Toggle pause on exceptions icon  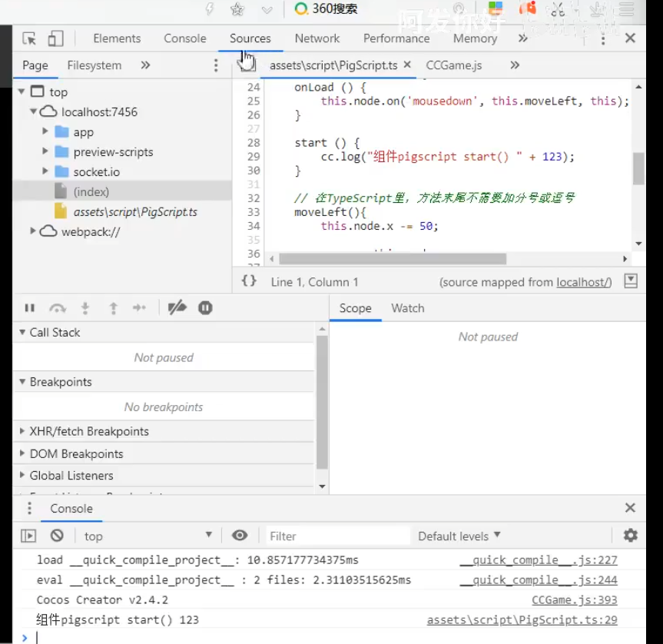tap(205, 307)
